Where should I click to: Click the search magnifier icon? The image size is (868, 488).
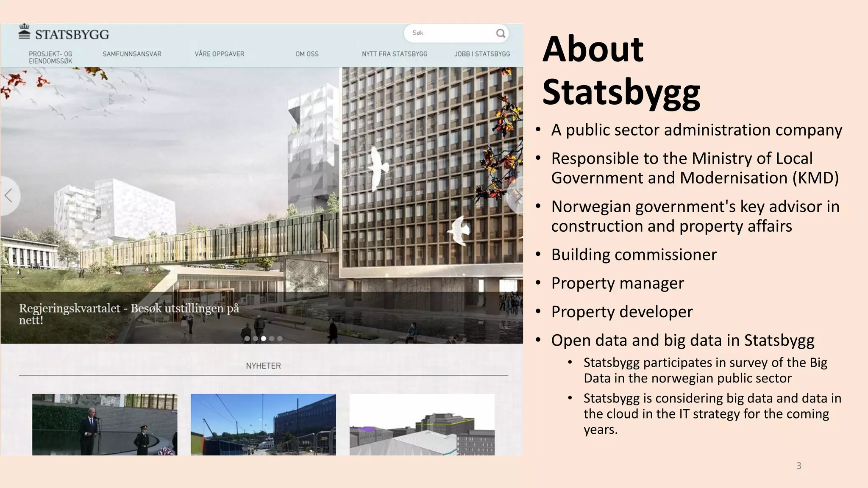(501, 33)
